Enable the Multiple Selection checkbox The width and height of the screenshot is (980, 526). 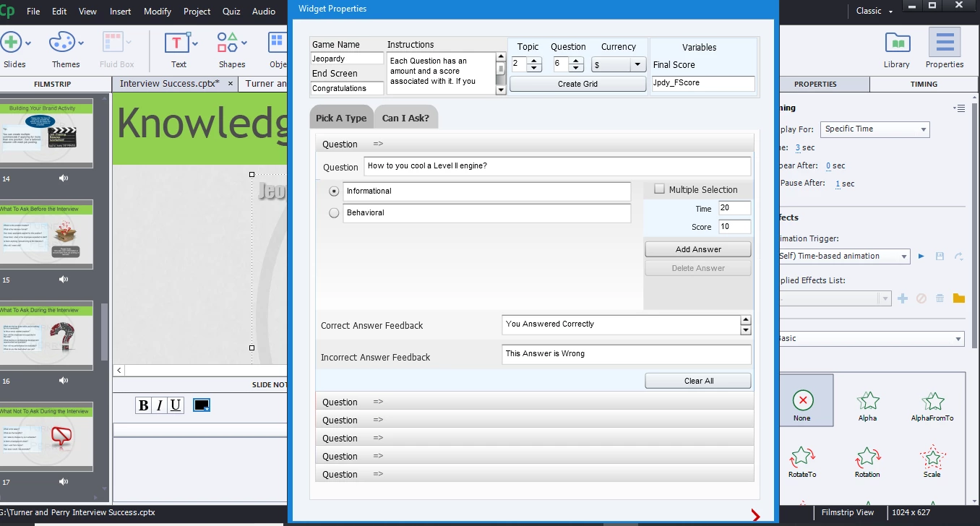point(659,189)
